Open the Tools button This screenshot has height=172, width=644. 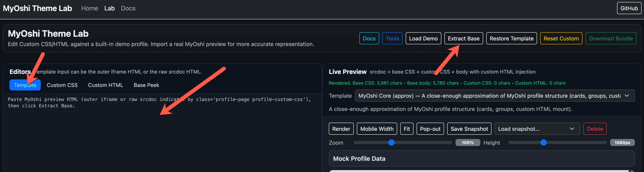pyautogui.click(x=392, y=38)
